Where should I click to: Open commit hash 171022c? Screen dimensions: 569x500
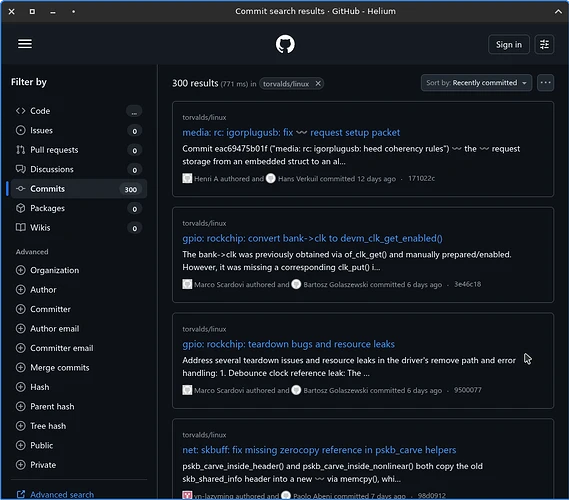(421, 178)
